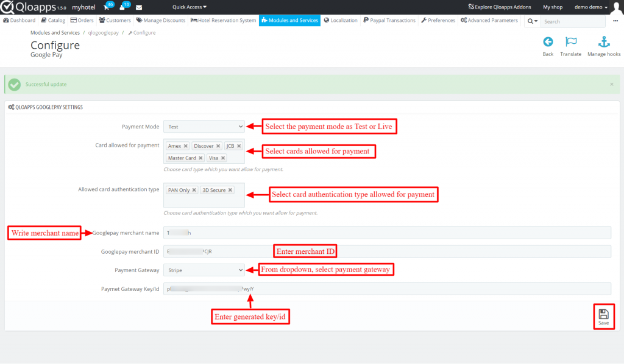Screen dimensions: 624x364
Task: Open the Advanced Parameters menu
Action: point(489,20)
